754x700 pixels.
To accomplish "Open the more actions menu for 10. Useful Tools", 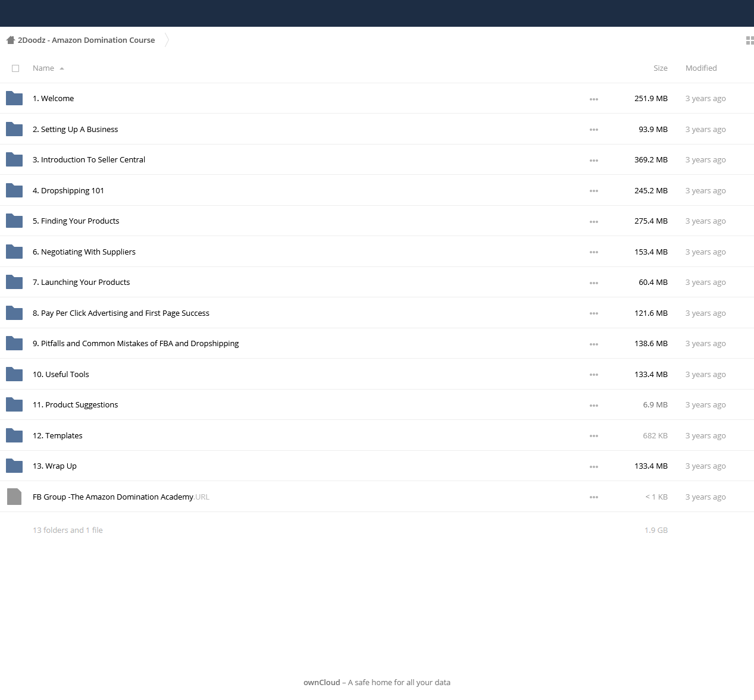I will [594, 375].
